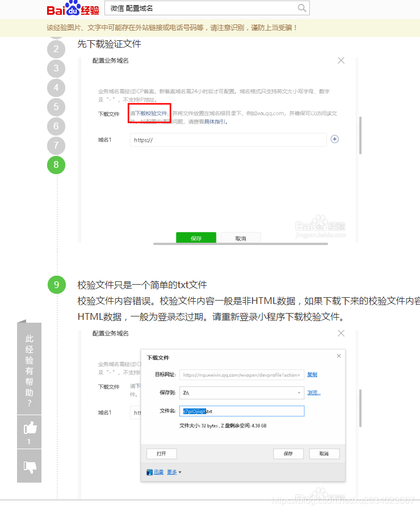
Task: Jump to step 7 circle
Action: (x=56, y=145)
